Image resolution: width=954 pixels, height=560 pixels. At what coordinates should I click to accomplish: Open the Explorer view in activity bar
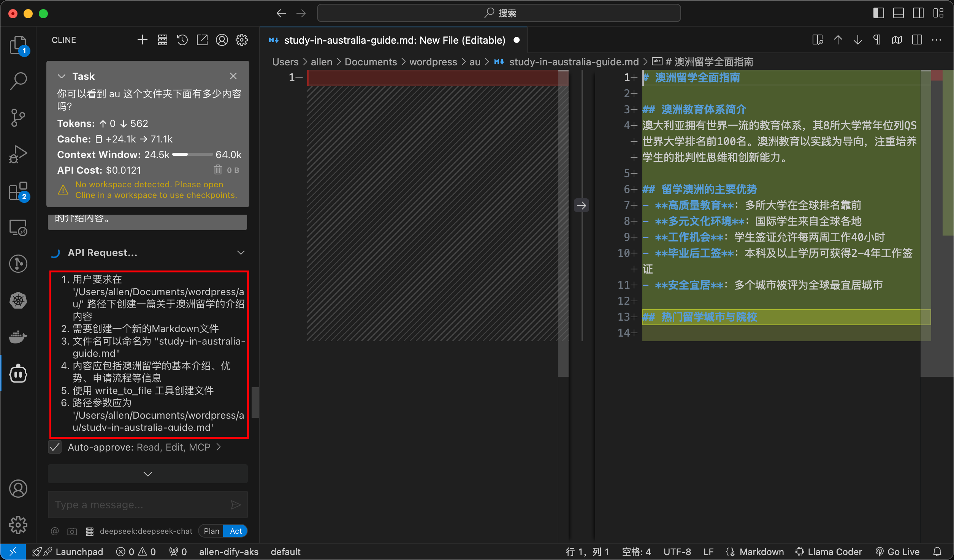[x=18, y=45]
